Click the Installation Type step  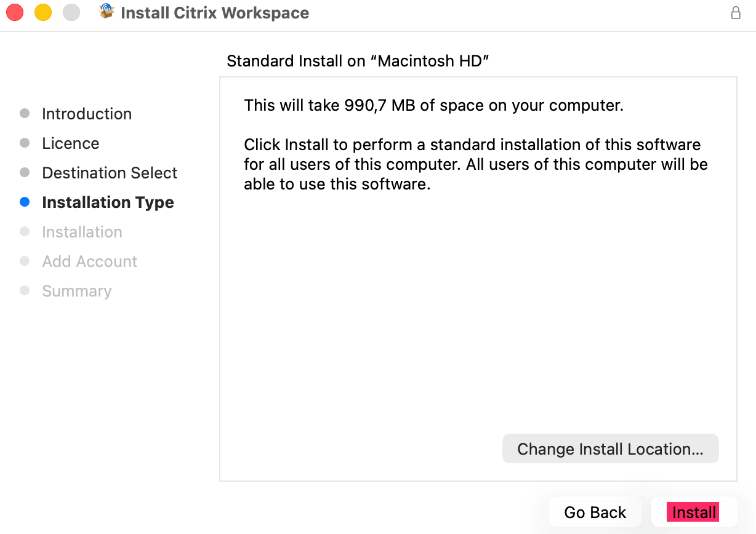pos(108,202)
